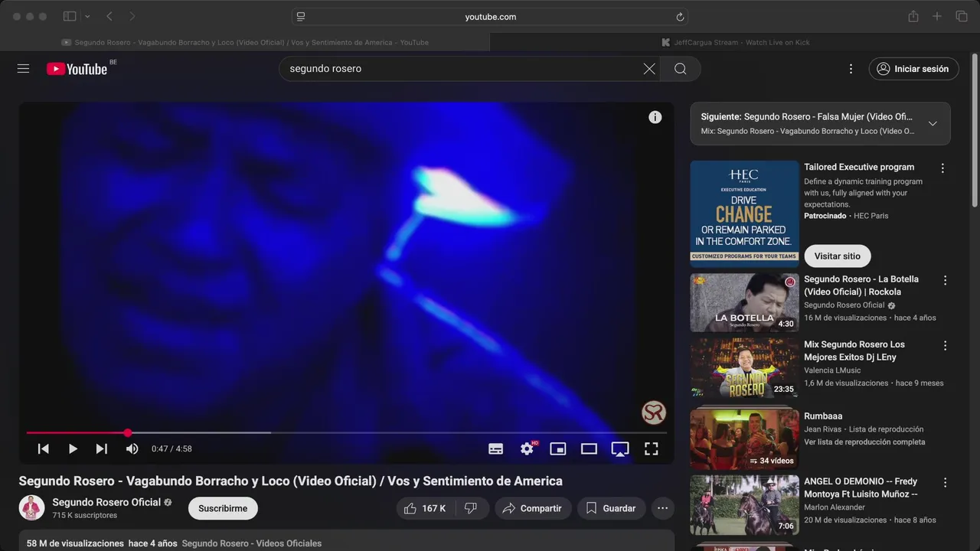Go forward in Safari

pyautogui.click(x=132, y=16)
